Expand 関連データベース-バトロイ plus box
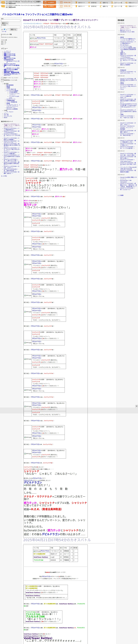This screenshot has height=644, width=138. [2, 78]
